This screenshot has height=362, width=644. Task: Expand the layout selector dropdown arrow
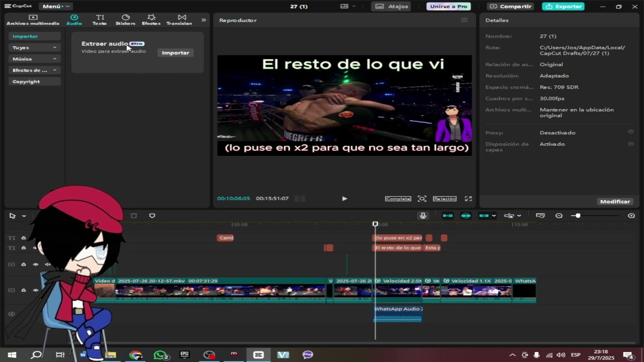[x=354, y=7]
